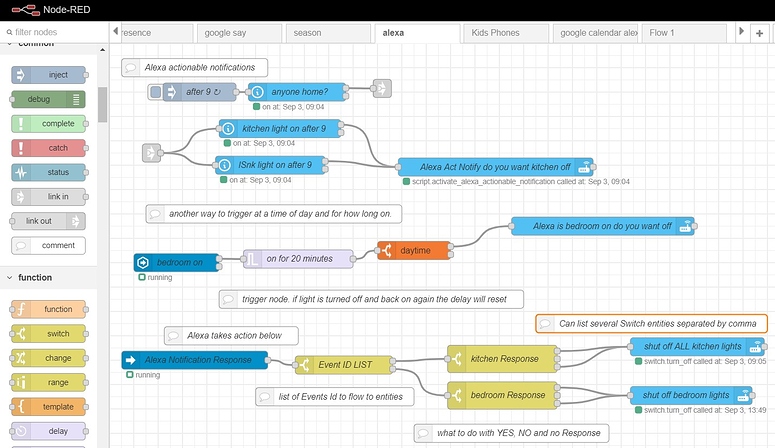This screenshot has height=448, width=775.
Task: Select the template node in the palette
Action: coord(49,407)
